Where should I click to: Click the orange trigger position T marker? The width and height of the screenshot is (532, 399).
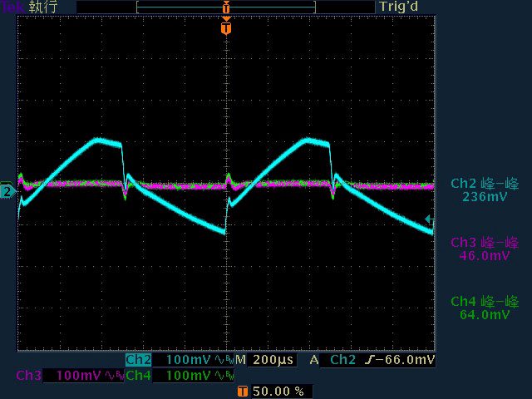coord(225,29)
